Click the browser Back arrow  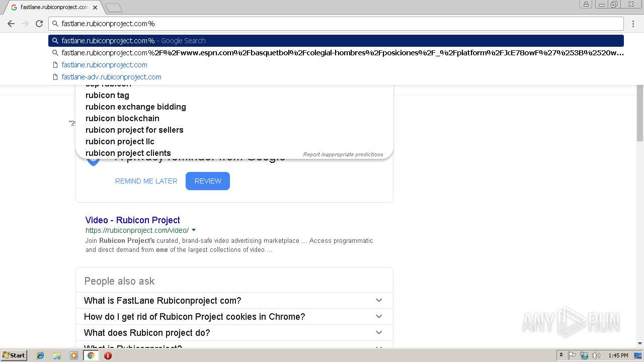pyautogui.click(x=11, y=24)
